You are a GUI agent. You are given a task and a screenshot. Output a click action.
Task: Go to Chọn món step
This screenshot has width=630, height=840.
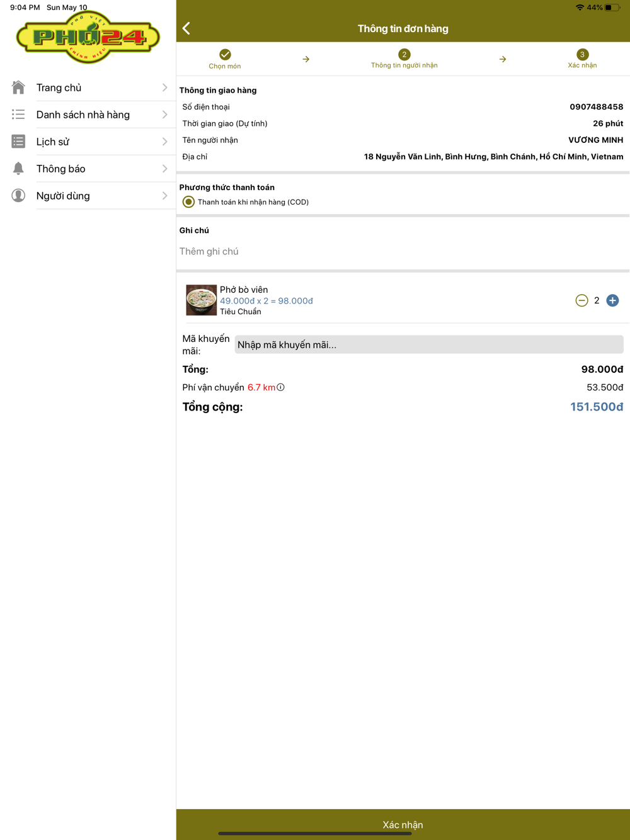click(225, 59)
